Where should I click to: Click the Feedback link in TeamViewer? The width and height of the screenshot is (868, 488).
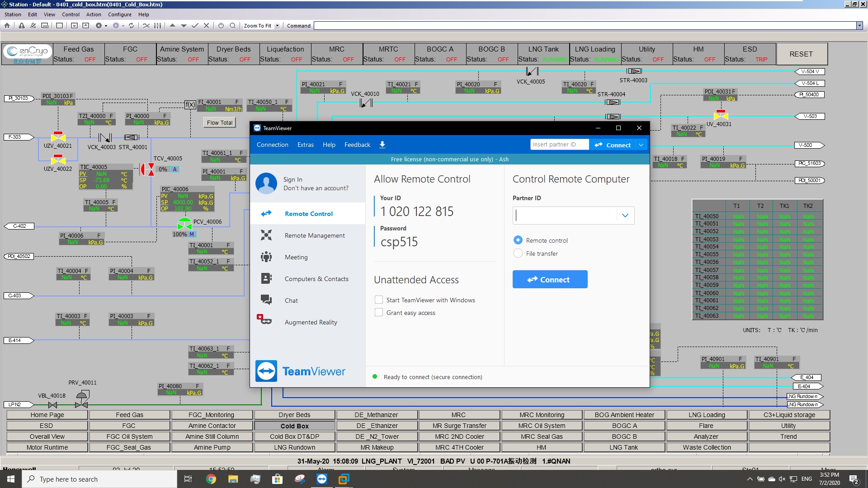point(357,145)
